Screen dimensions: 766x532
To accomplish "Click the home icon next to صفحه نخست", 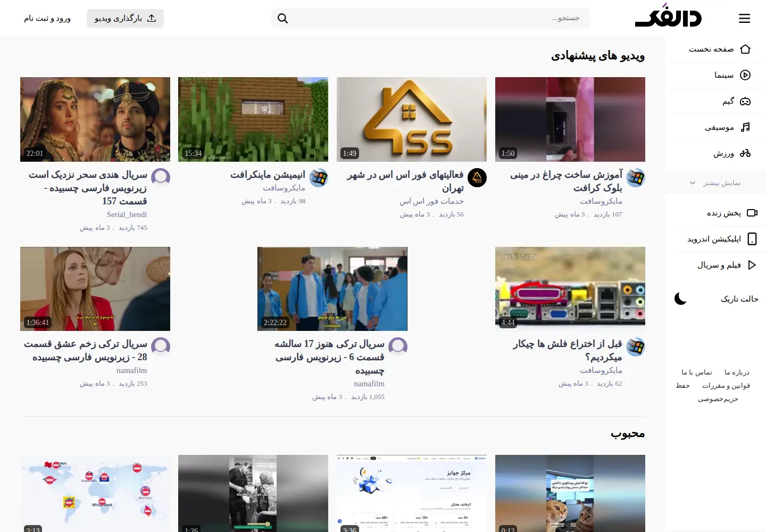I will [745, 49].
